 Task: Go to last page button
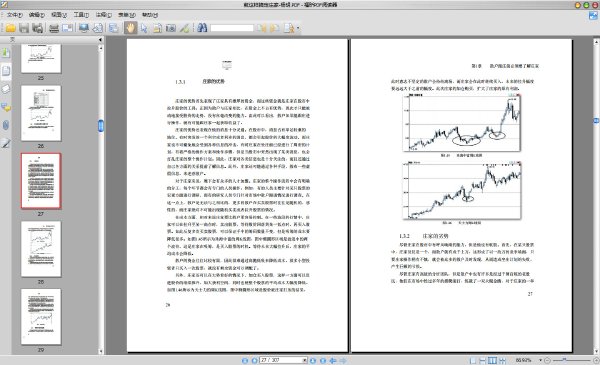(323, 360)
